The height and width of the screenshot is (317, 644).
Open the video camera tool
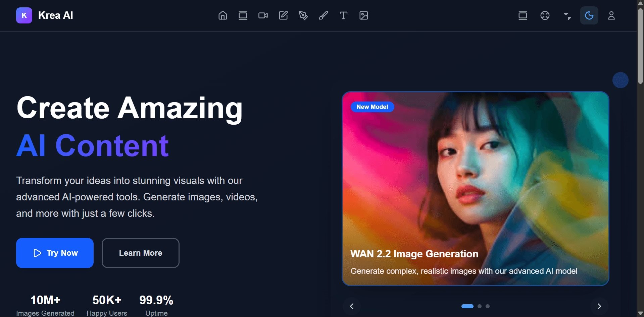point(263,15)
